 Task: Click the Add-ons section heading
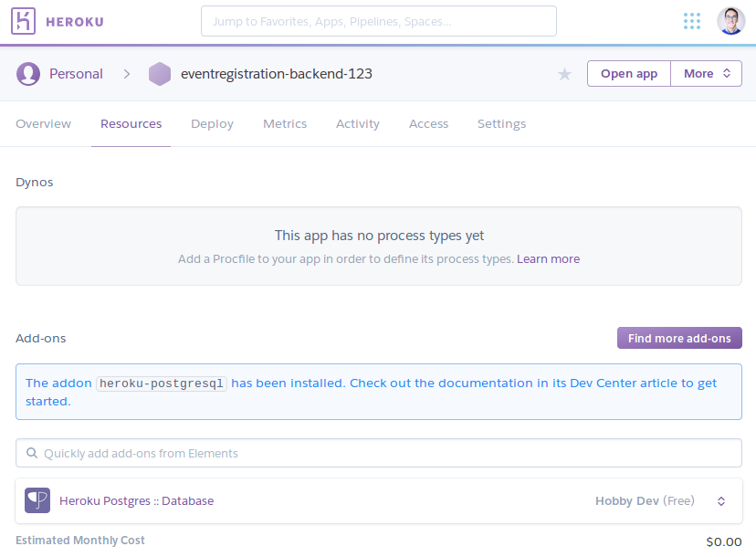[x=40, y=338]
